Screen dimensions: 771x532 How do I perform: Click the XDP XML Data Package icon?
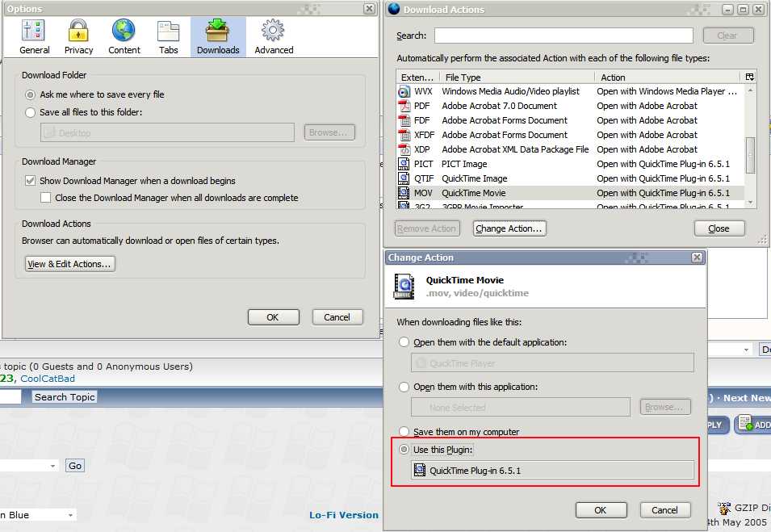(x=404, y=149)
